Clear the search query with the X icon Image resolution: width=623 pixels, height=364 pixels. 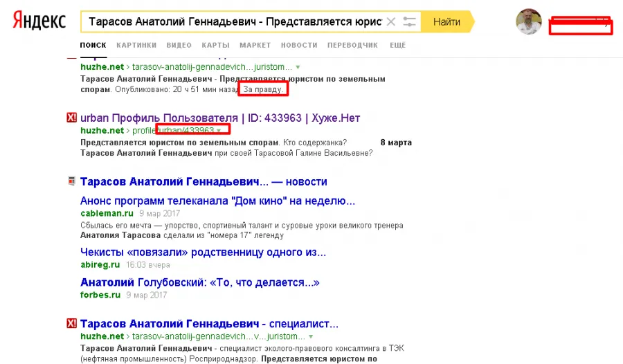391,21
